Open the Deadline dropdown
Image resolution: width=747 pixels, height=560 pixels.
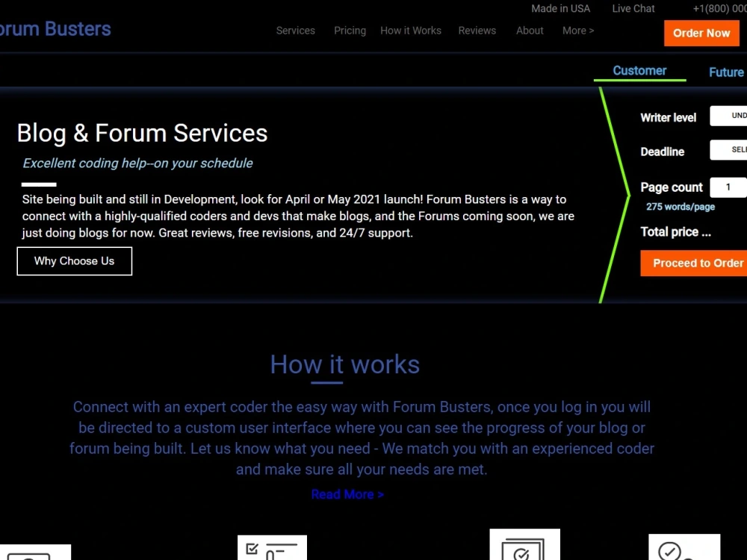[x=728, y=150]
